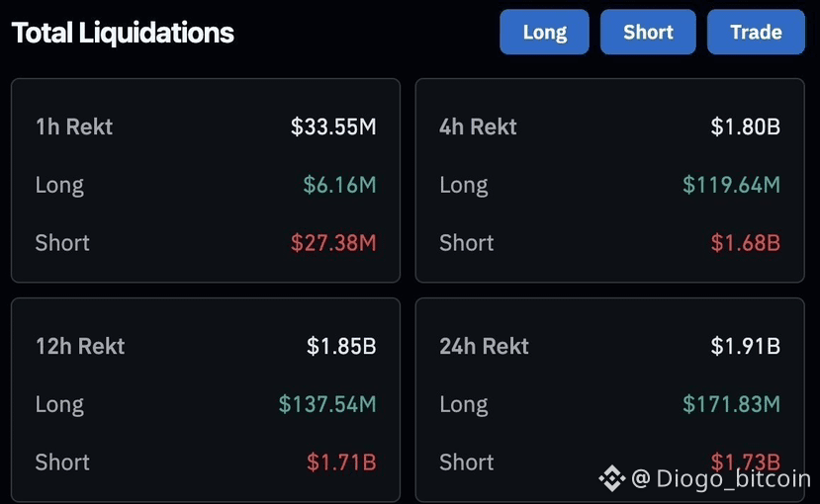820x504 pixels.
Task: Open the Trade button
Action: click(x=756, y=32)
